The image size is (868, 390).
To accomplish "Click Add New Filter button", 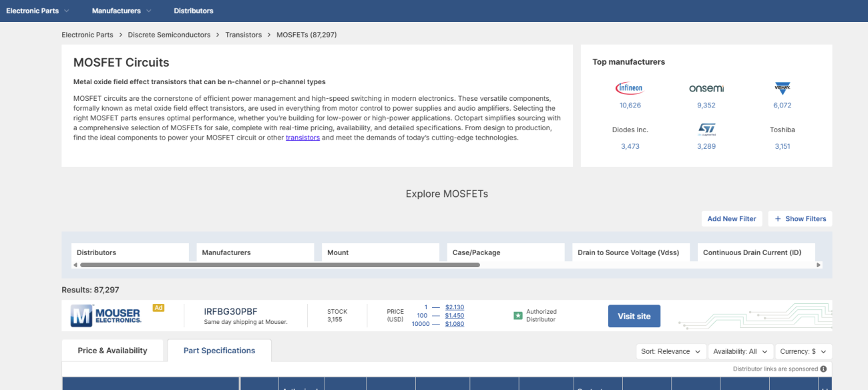I will [x=732, y=219].
